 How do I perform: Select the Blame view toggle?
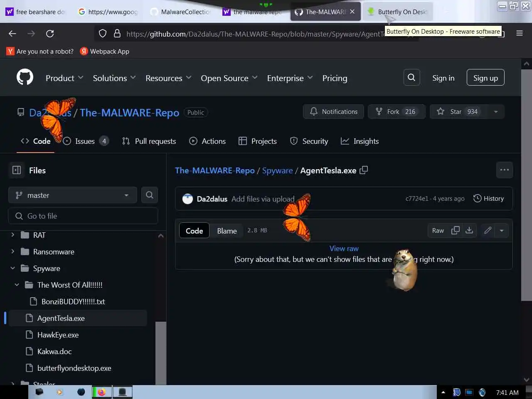(227, 231)
